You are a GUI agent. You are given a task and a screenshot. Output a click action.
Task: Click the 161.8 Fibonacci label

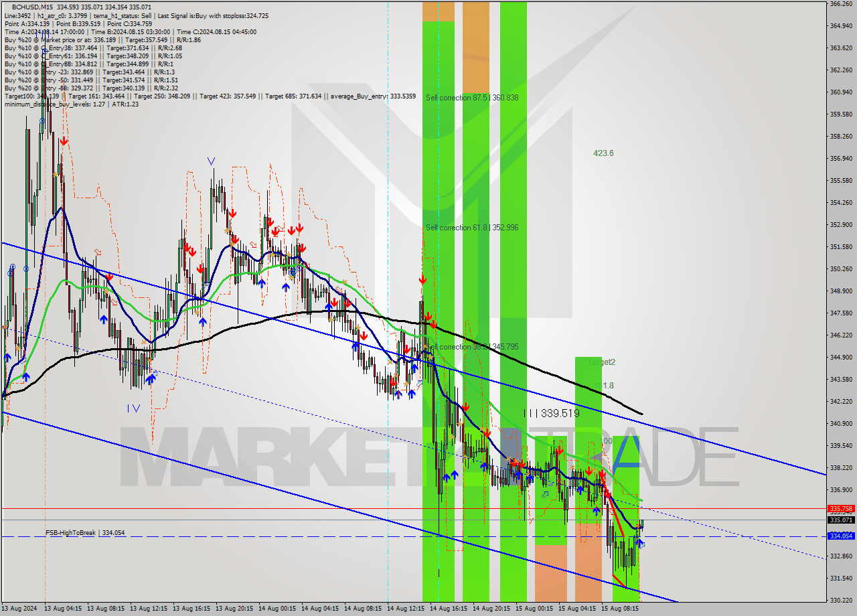point(604,386)
